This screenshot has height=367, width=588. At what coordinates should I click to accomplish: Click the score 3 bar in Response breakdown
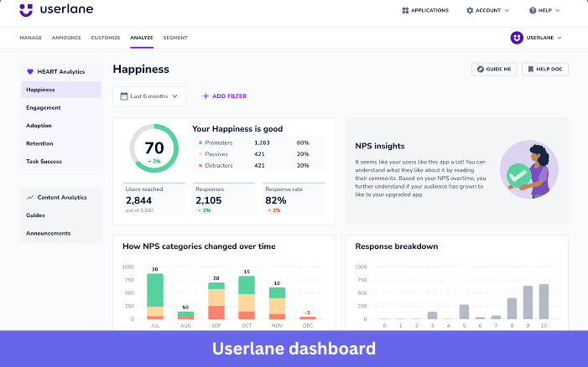pyautogui.click(x=432, y=315)
